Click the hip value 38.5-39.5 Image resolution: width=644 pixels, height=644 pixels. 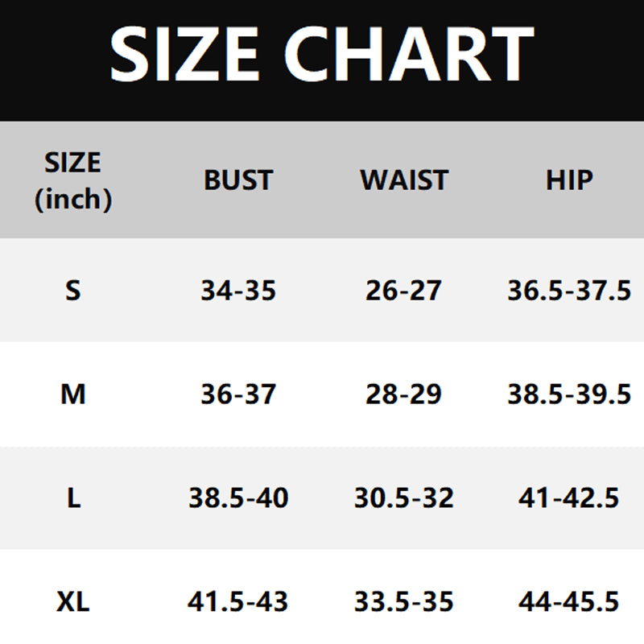(569, 394)
